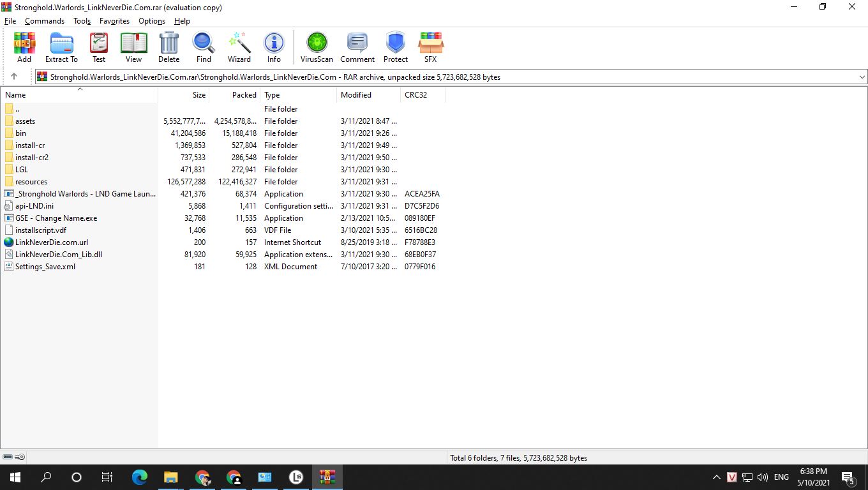This screenshot has height=490, width=868.
Task: Open the File menu
Action: tap(10, 21)
